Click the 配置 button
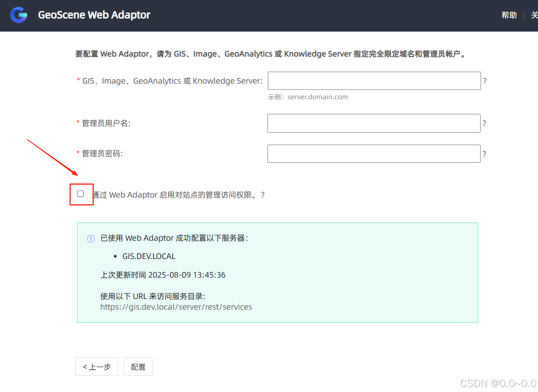538x392 pixels. pos(138,367)
